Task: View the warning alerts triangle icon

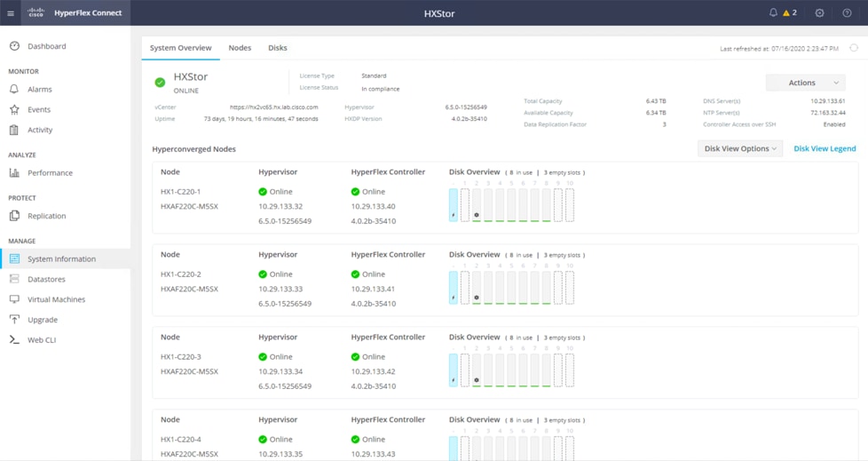Action: (786, 12)
